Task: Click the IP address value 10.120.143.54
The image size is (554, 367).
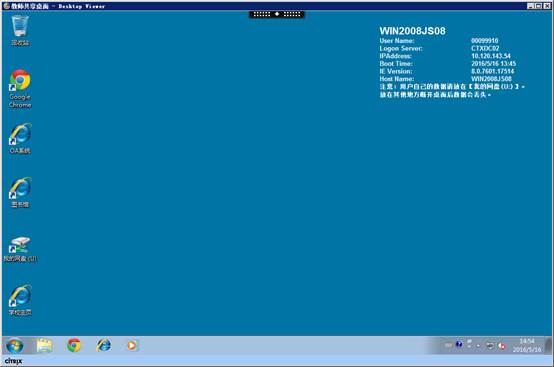Action: [x=491, y=56]
